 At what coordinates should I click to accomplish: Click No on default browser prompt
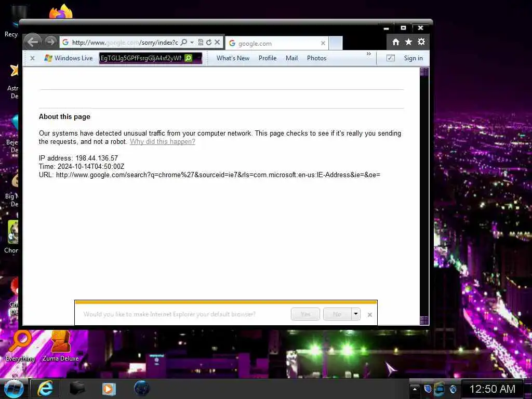pos(337,314)
